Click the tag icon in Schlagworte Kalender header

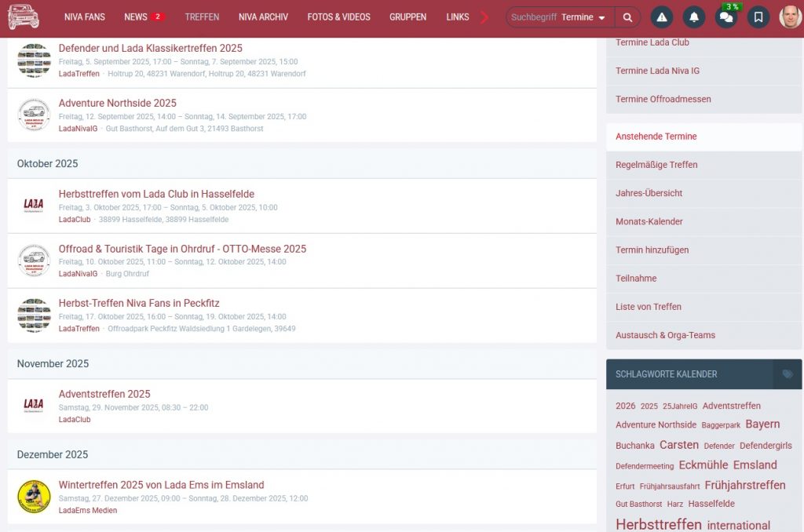(x=788, y=374)
